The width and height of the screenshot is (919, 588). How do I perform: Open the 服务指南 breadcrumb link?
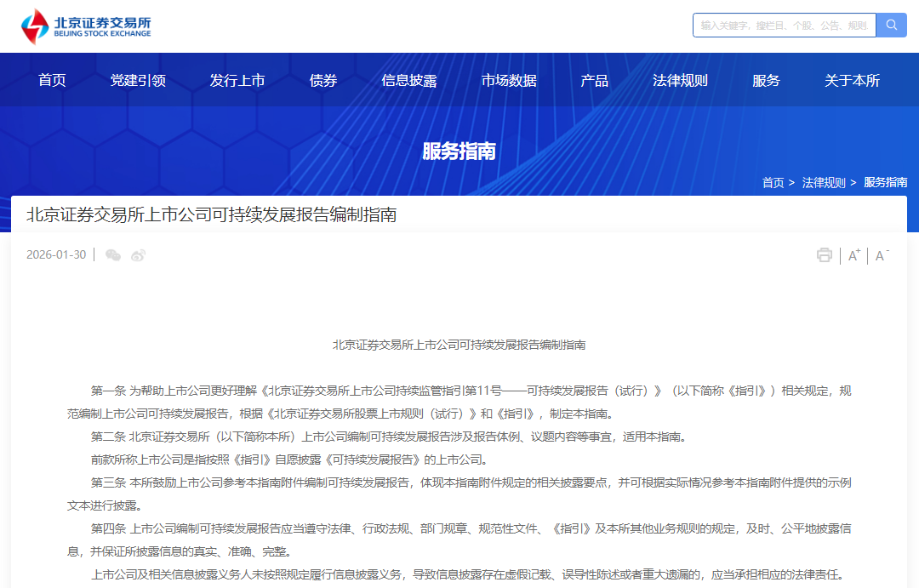(885, 182)
